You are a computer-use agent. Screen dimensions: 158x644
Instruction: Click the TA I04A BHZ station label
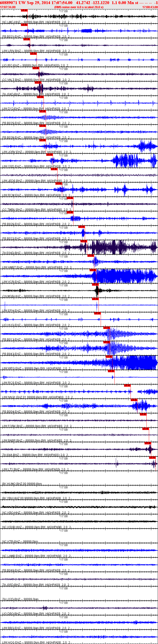pos(35,455)
